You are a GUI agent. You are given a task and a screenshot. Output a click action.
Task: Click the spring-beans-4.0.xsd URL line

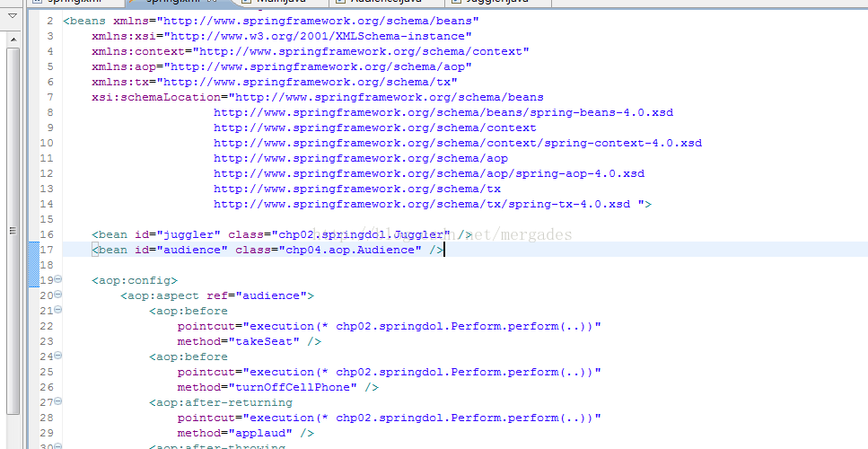[x=443, y=112]
